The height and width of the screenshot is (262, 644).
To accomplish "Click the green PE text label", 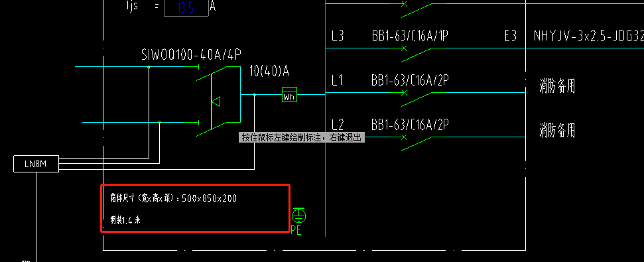I will click(x=296, y=229).
